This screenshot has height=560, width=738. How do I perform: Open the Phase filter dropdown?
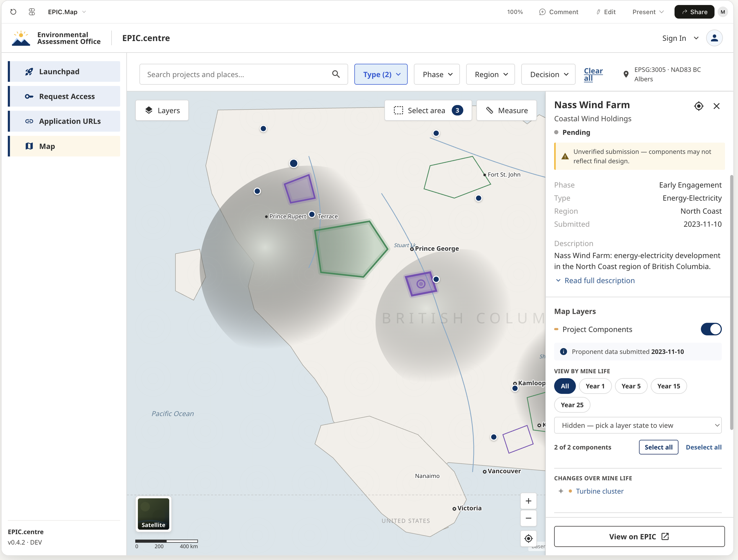coord(437,74)
